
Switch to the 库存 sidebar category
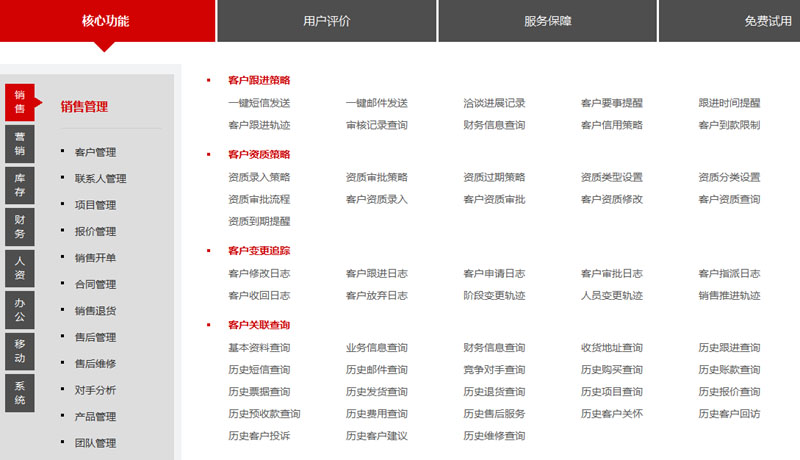pos(19,184)
